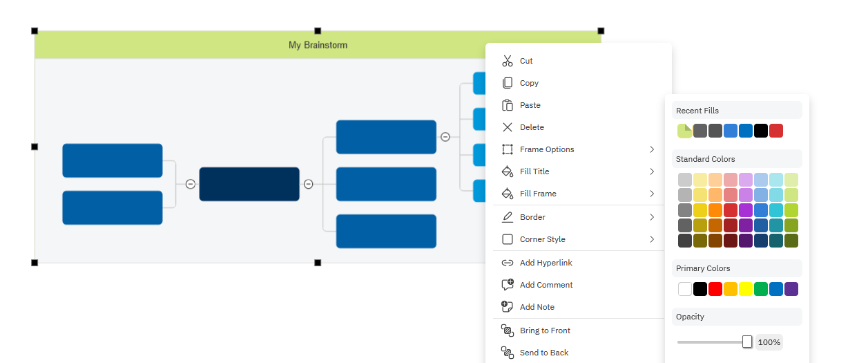Click the Delete X icon
Viewport: 868px width, 363px height.
(x=508, y=127)
